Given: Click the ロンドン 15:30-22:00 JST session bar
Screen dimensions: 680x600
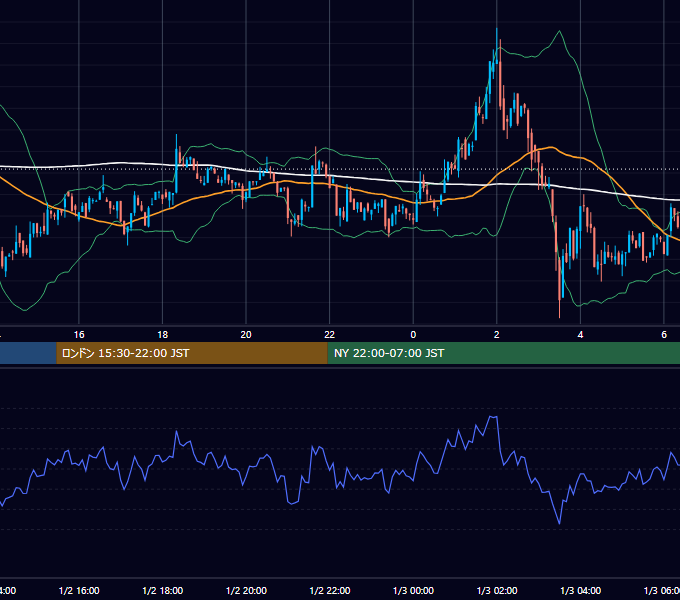Looking at the screenshot, I should (x=192, y=353).
